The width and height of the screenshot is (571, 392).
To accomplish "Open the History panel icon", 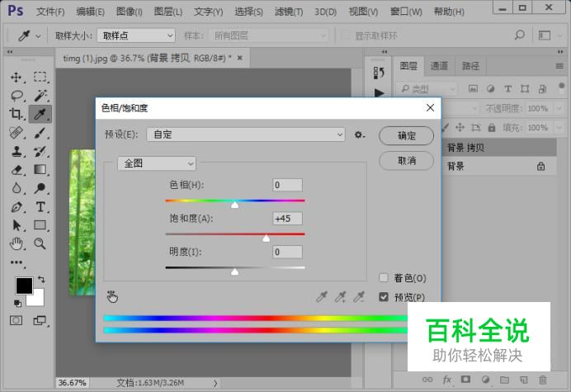I will pyautogui.click(x=379, y=73).
